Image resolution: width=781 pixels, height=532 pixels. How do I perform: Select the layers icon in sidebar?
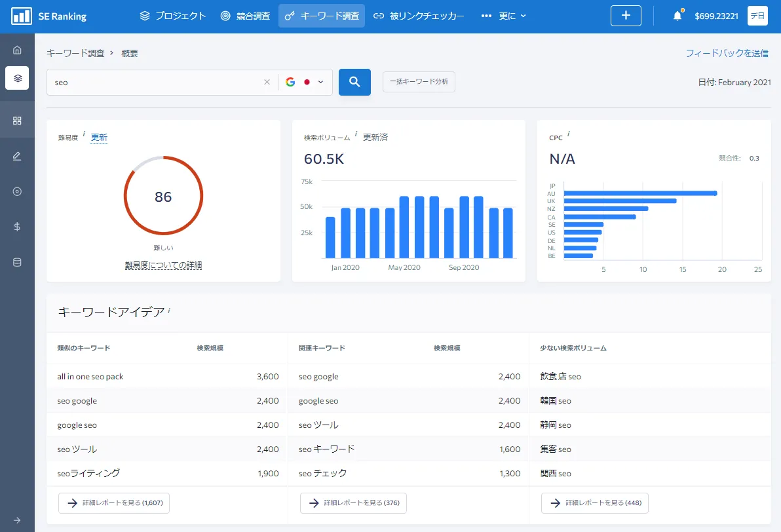(x=17, y=78)
